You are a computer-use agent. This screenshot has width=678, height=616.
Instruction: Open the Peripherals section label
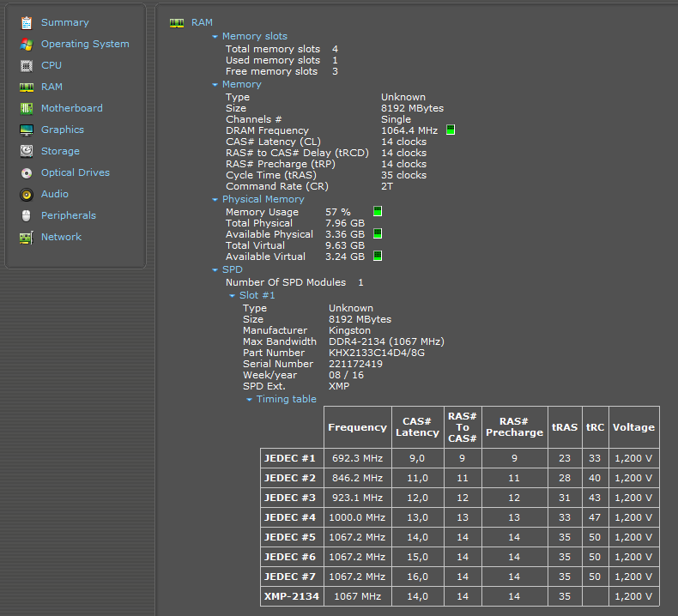click(68, 215)
